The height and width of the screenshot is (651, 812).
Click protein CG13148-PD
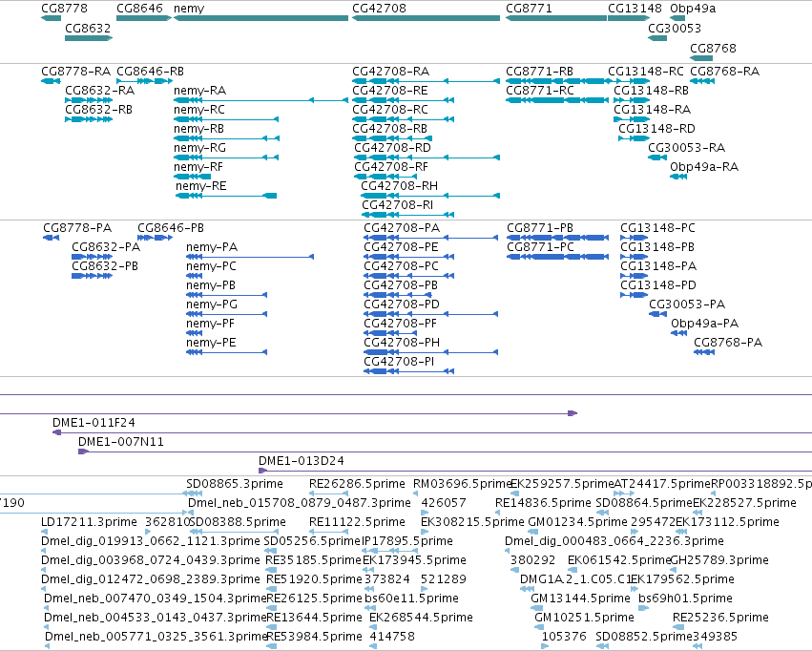coord(634,295)
